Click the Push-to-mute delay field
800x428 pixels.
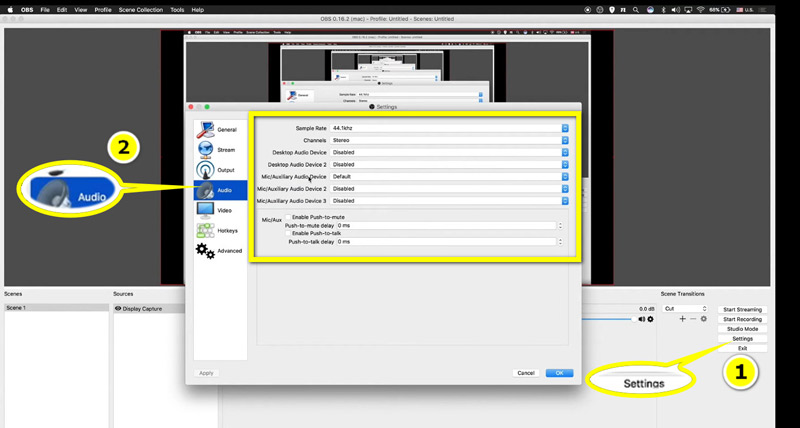coord(446,225)
